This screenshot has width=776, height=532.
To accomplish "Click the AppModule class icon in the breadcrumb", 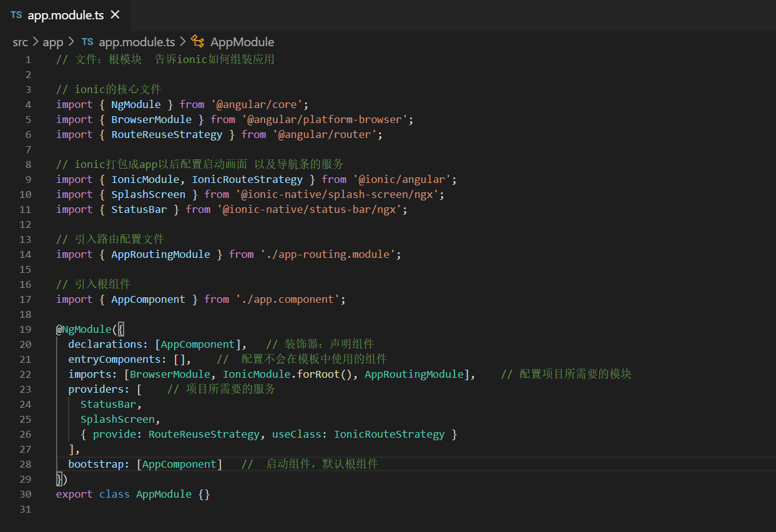I will [x=198, y=42].
